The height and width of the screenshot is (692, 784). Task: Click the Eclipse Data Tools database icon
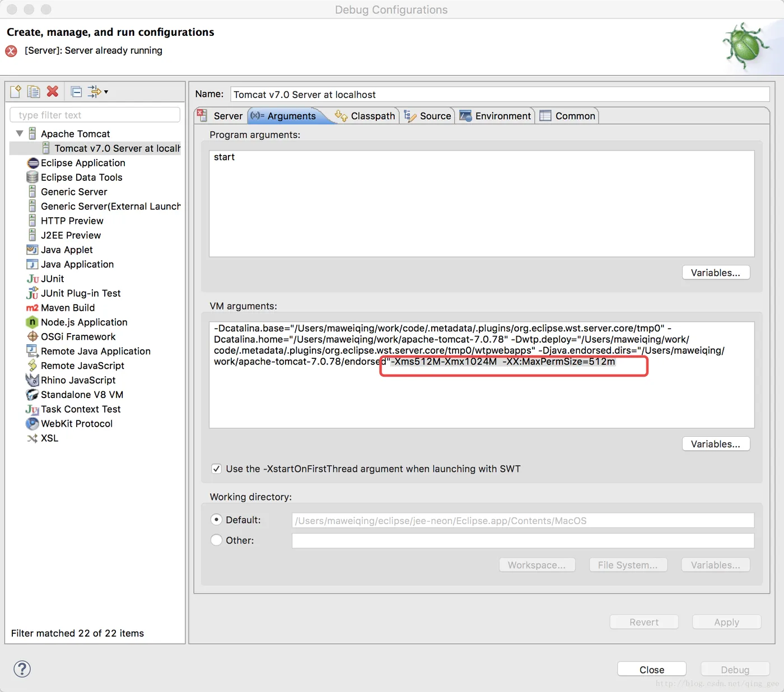pos(32,177)
